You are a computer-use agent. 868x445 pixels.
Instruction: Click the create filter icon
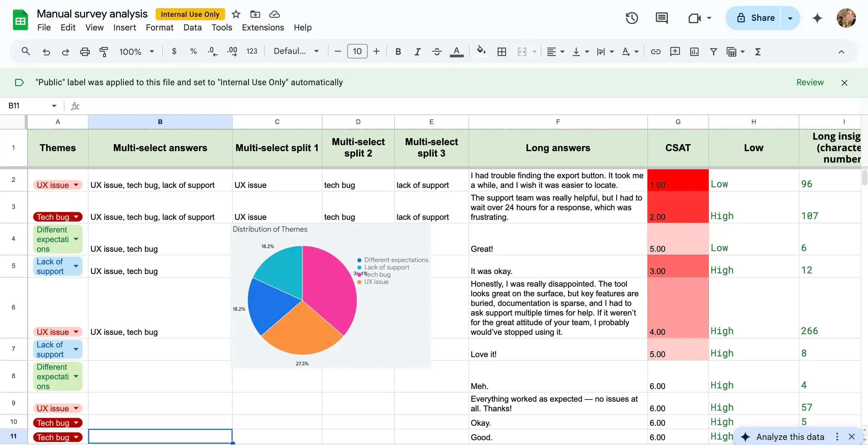pyautogui.click(x=713, y=51)
